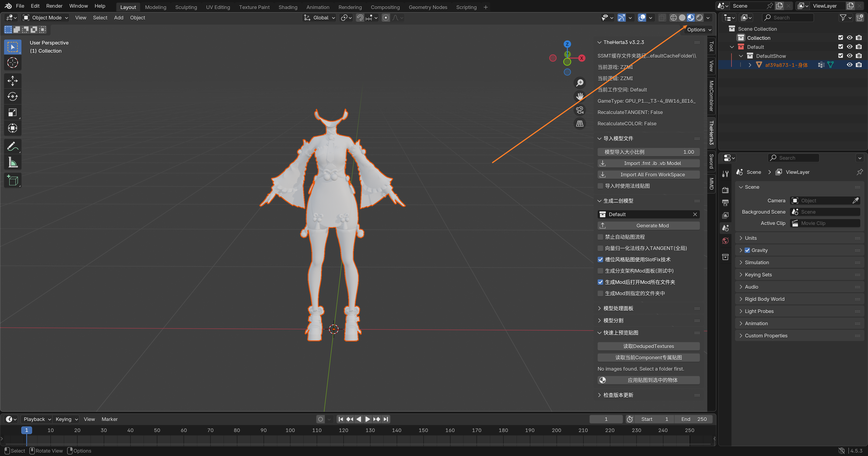The height and width of the screenshot is (456, 868).
Task: Select the Scale tool
Action: [x=12, y=112]
